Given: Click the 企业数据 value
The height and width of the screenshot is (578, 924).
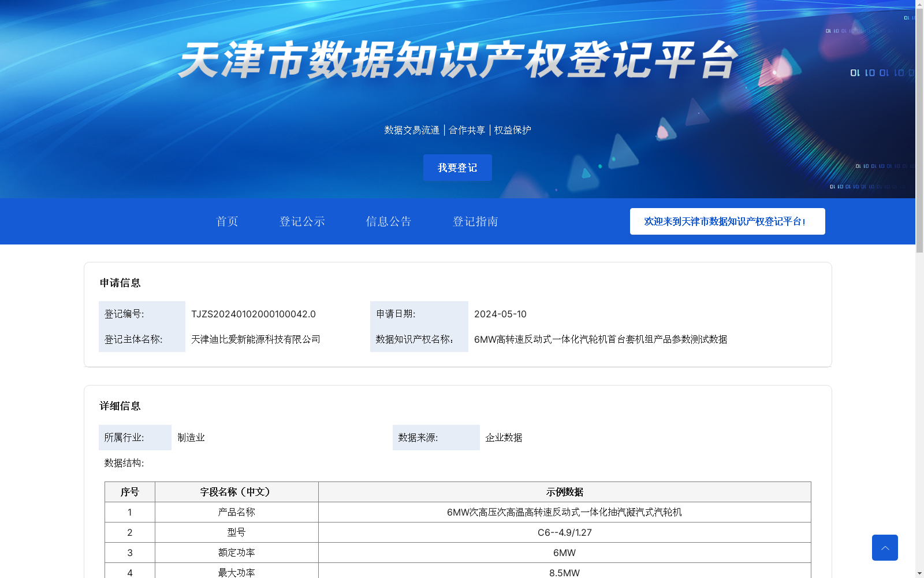Looking at the screenshot, I should [504, 438].
